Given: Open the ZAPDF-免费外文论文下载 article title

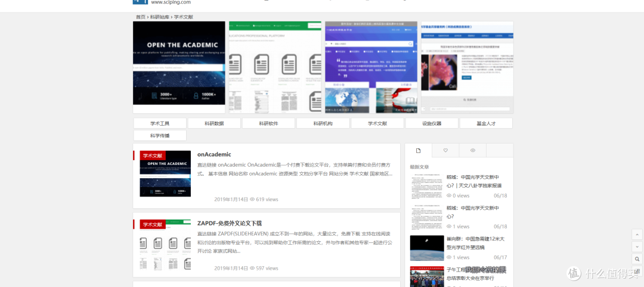Looking at the screenshot, I should point(229,223).
